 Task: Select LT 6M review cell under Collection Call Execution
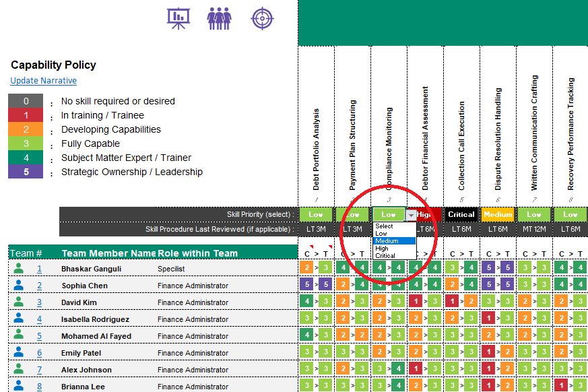point(461,229)
